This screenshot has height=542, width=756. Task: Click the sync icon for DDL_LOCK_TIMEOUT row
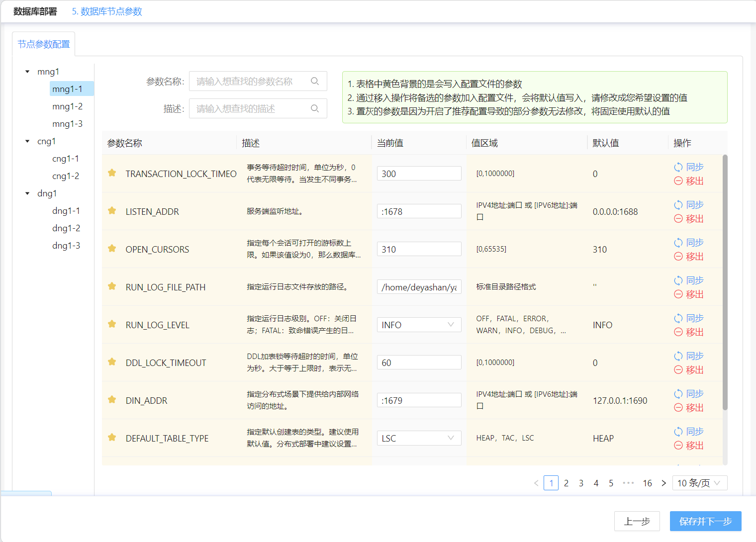click(x=678, y=356)
